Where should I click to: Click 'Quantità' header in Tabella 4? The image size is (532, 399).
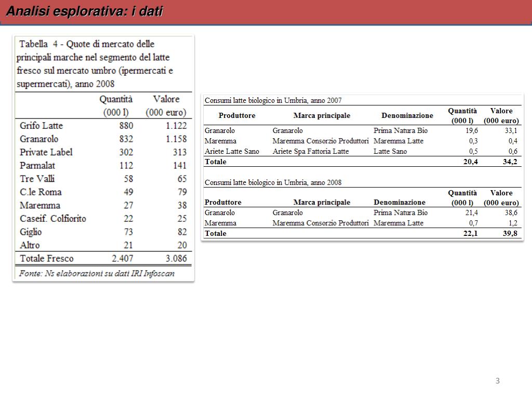tap(116, 99)
